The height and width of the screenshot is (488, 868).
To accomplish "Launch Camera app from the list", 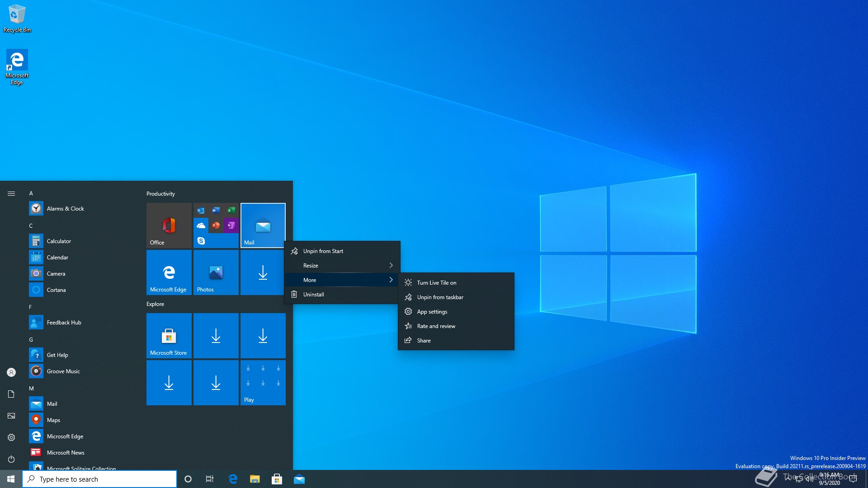I will pyautogui.click(x=84, y=273).
